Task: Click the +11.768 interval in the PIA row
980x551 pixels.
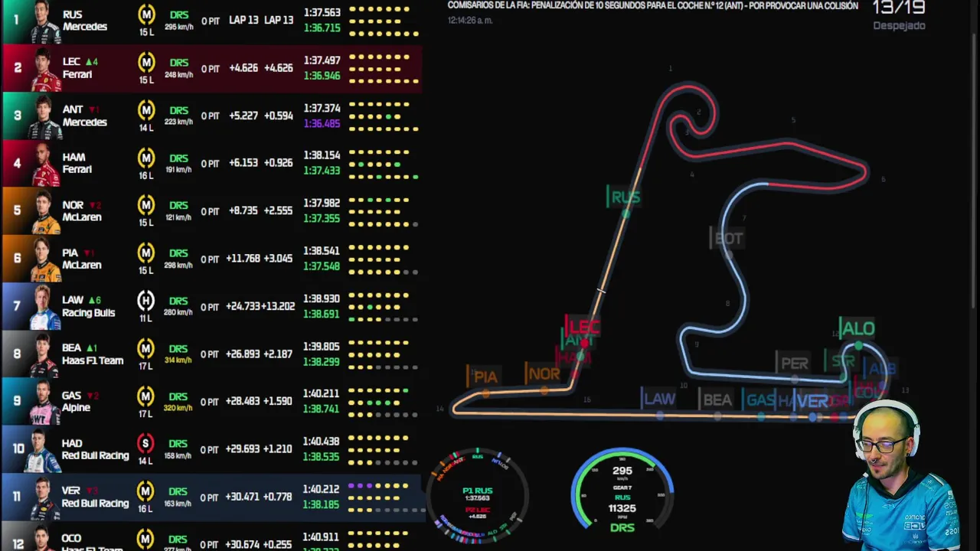Action: pyautogui.click(x=243, y=259)
